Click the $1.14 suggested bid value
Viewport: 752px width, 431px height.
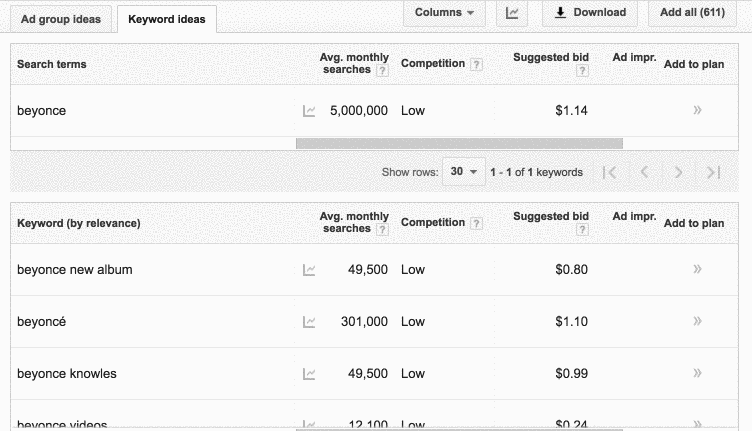pyautogui.click(x=571, y=111)
